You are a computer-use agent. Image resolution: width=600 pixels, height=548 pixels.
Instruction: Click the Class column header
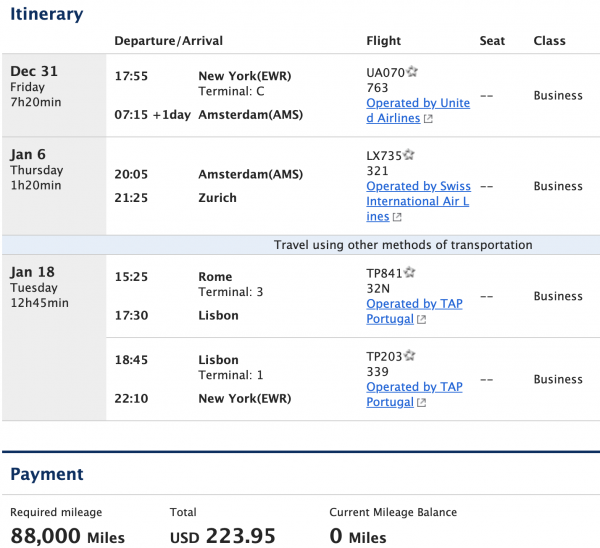[x=549, y=41]
